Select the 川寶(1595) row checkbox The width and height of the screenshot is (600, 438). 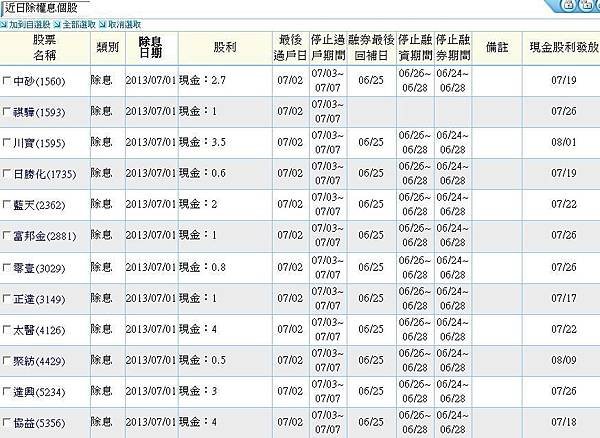click(6, 143)
